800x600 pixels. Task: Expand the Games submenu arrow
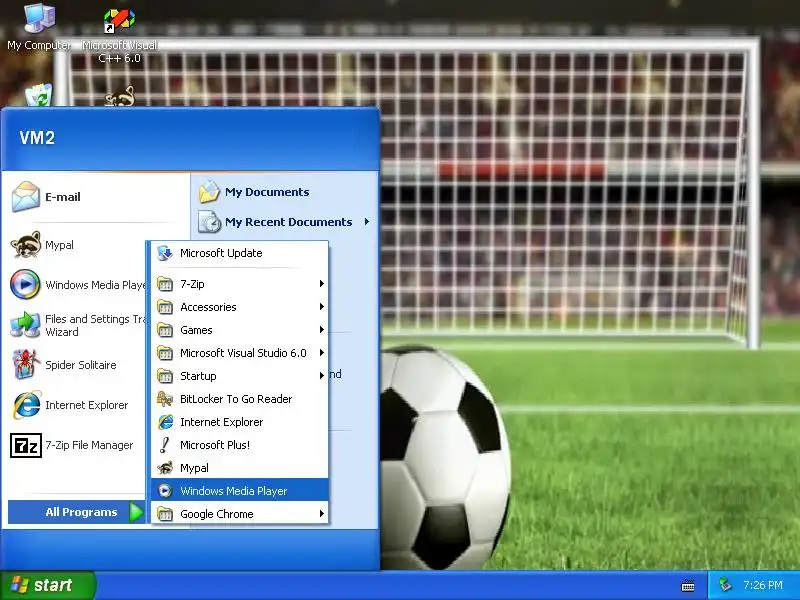click(321, 330)
